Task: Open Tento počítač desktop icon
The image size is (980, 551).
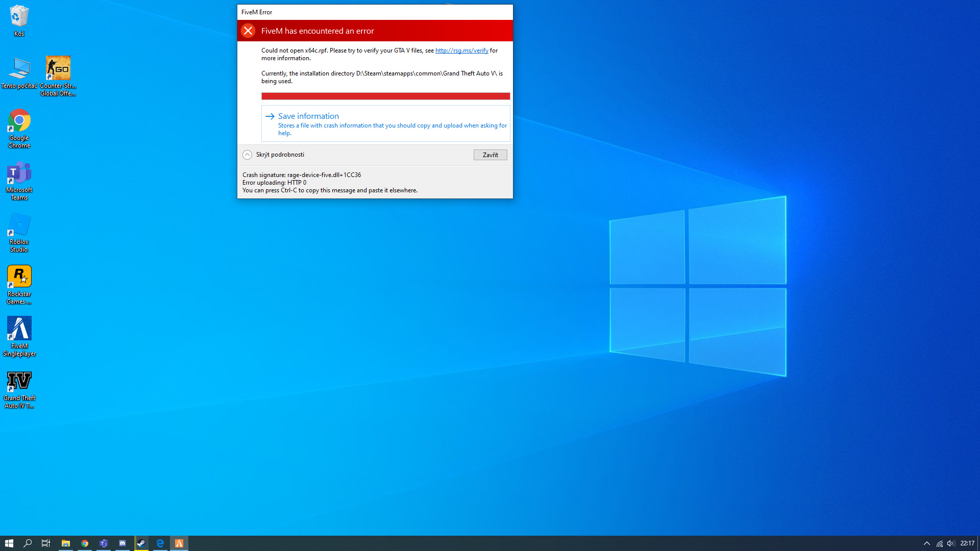Action: point(19,73)
